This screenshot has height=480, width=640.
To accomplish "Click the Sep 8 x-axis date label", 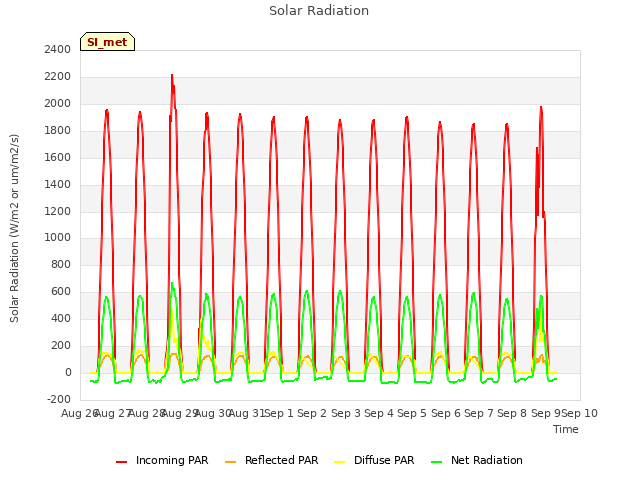I will [x=512, y=413].
